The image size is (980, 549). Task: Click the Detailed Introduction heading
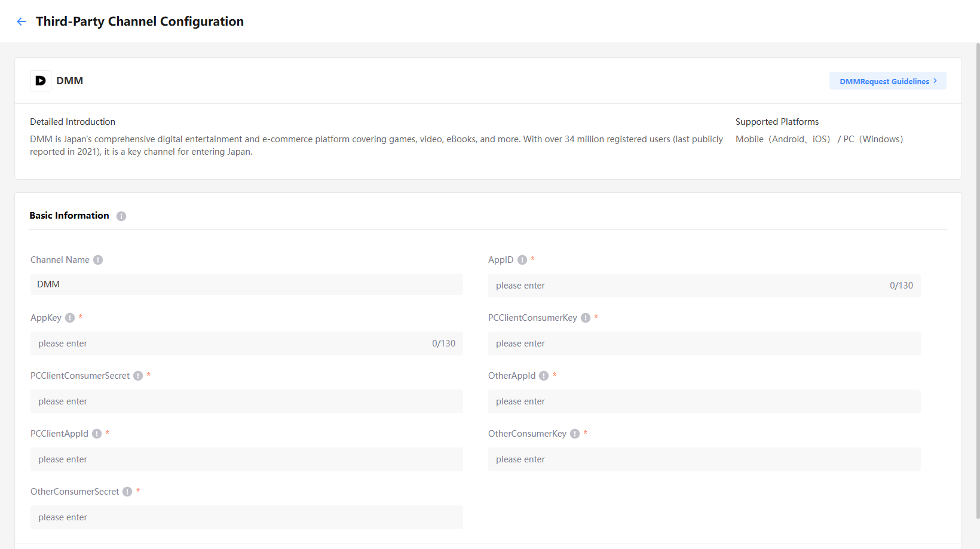(x=73, y=122)
